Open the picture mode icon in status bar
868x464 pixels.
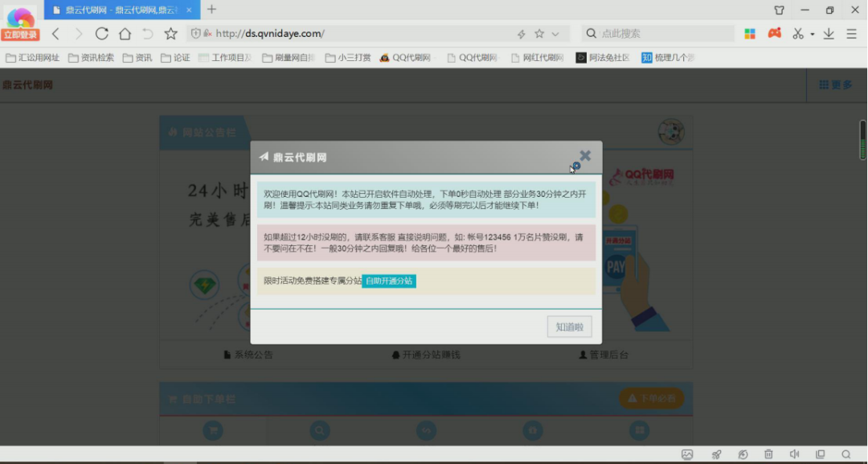tap(689, 454)
